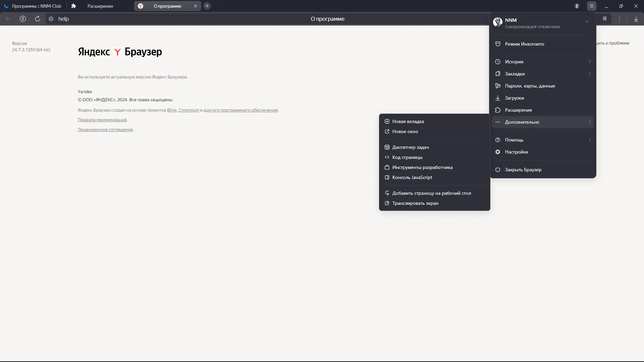Image resolution: width=644 pixels, height=362 pixels.
Task: Click the vertical three-dots icon in toolbar
Action: (x=620, y=19)
